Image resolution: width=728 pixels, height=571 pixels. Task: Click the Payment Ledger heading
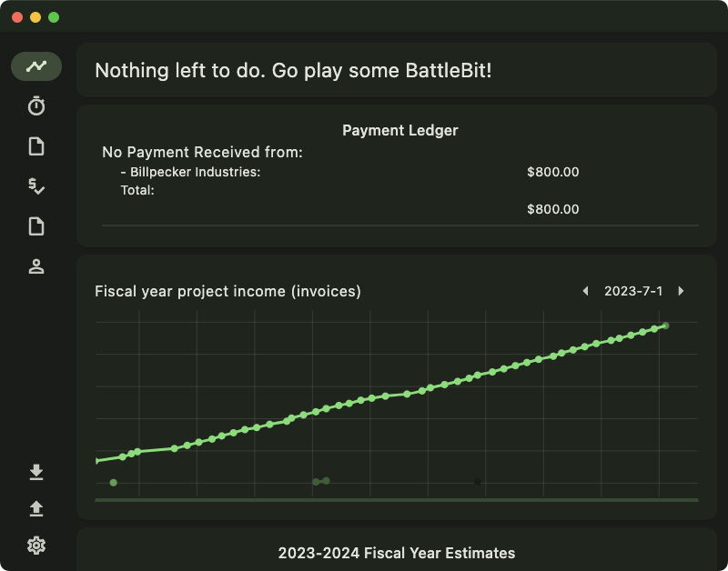(x=399, y=130)
